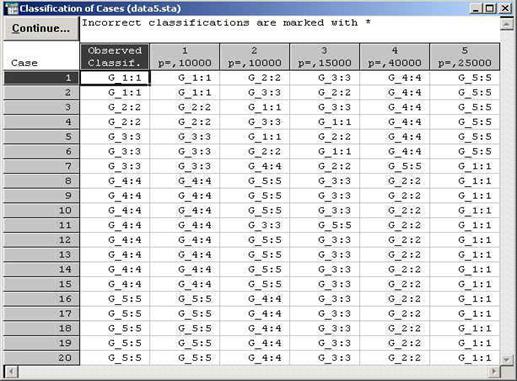Select row header for case 2
This screenshot has height=381, width=517.
click(41, 93)
